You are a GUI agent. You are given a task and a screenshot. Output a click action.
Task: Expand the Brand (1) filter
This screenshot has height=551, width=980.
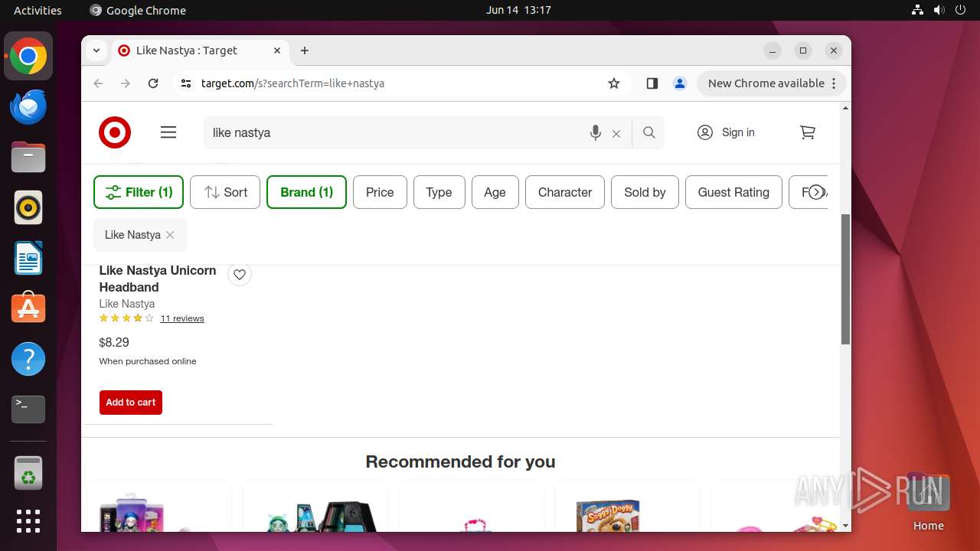tap(306, 192)
